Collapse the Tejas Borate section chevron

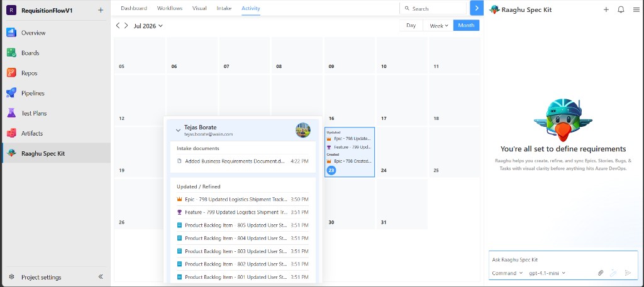(x=178, y=131)
